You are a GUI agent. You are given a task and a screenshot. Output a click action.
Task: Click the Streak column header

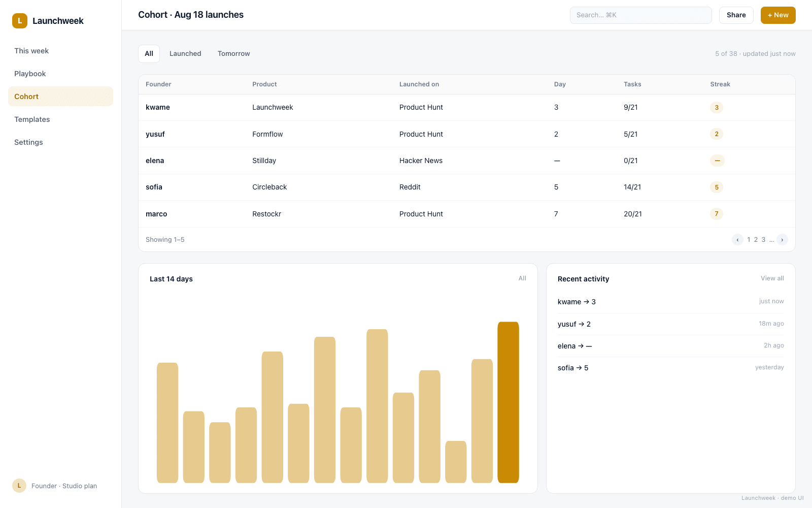coord(720,84)
